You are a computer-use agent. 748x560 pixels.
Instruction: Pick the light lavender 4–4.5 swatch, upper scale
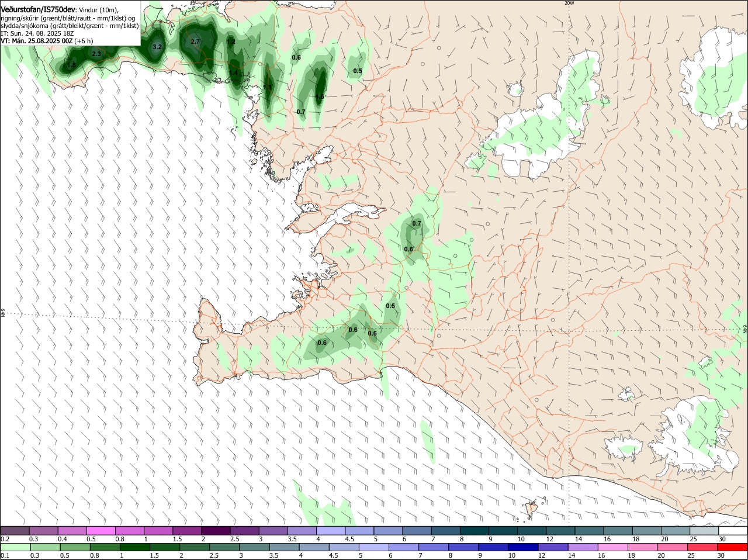click(330, 531)
